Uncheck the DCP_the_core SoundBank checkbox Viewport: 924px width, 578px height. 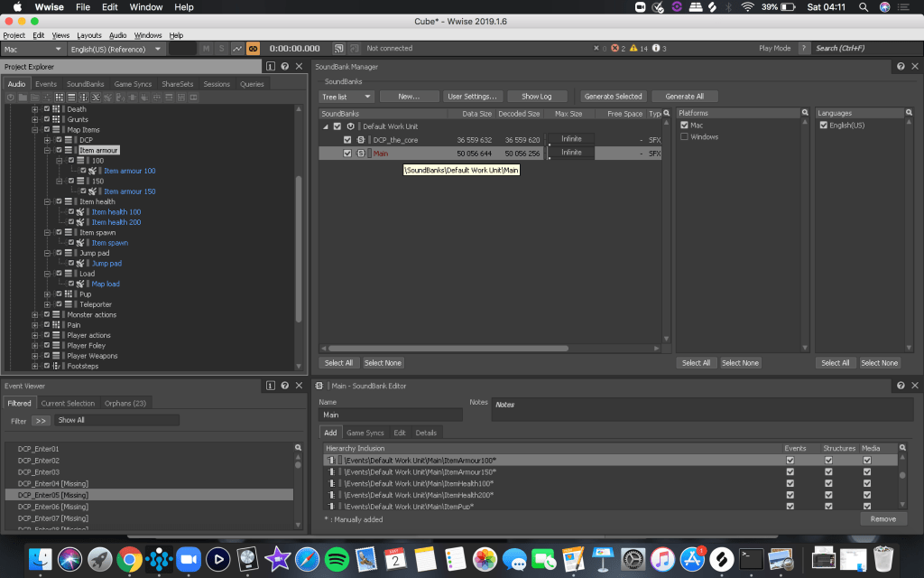[347, 140]
